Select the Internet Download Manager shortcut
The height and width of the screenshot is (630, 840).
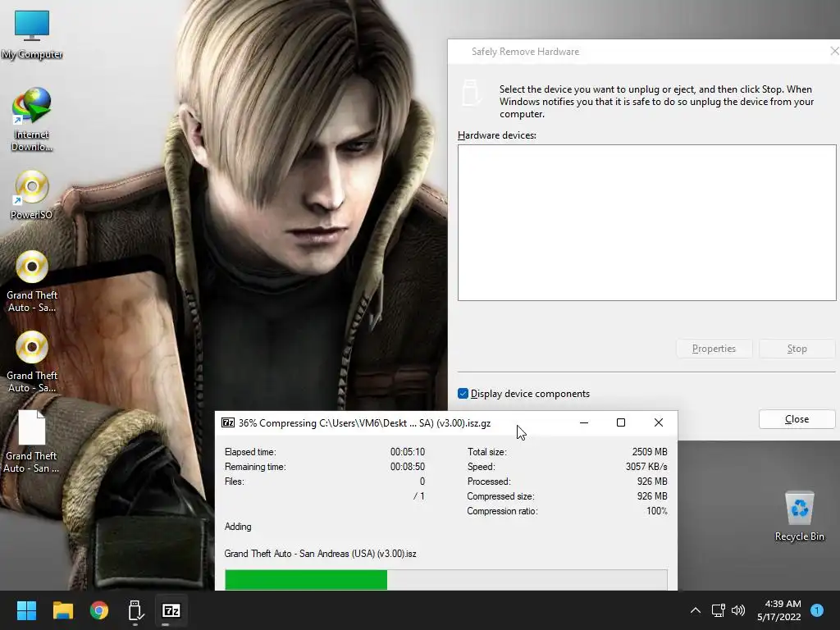tap(32, 120)
